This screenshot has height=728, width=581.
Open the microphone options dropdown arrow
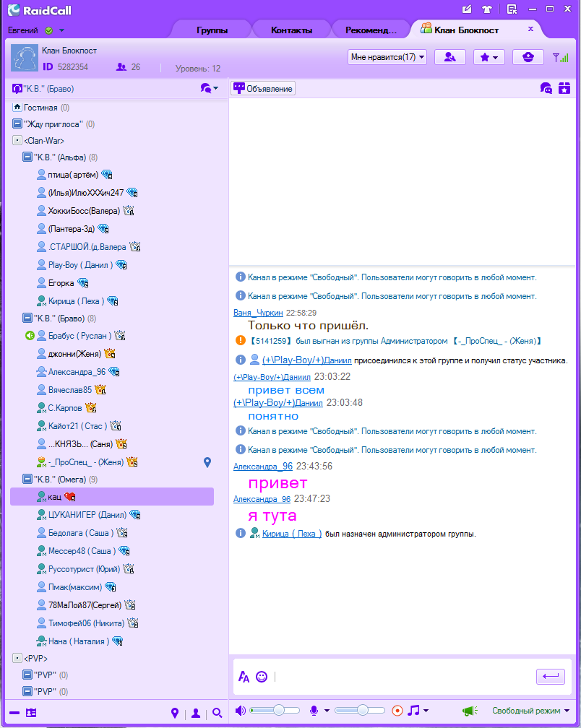coord(327,711)
